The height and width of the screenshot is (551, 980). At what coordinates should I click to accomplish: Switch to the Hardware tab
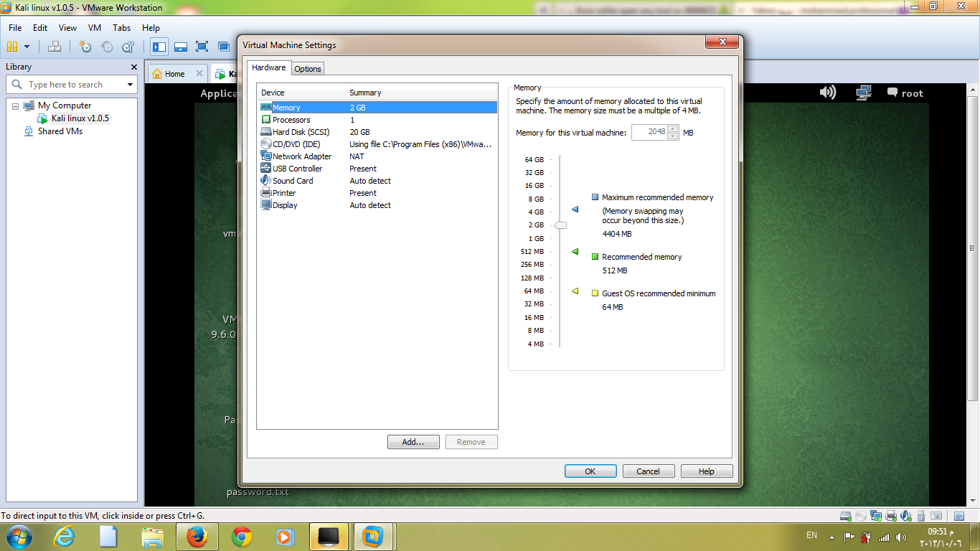pyautogui.click(x=269, y=68)
